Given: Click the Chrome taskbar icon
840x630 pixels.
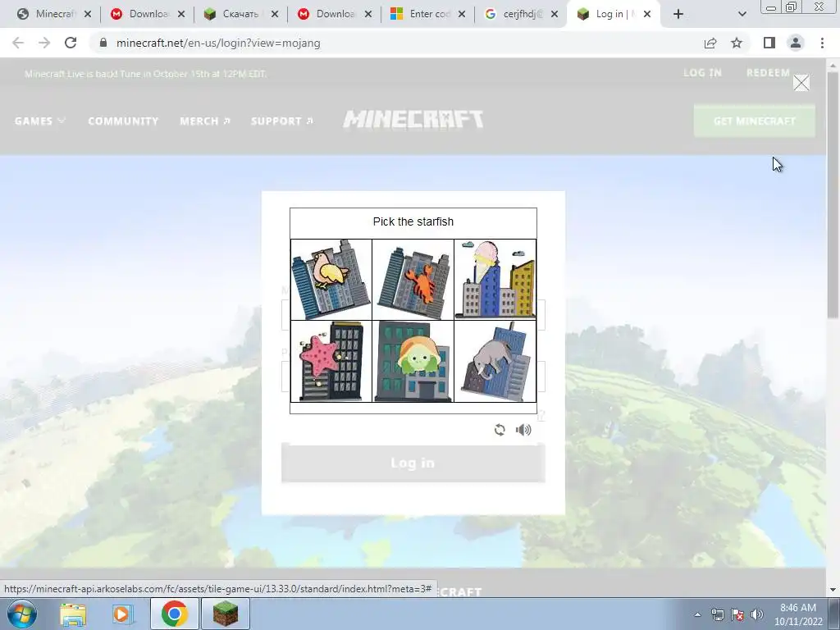Looking at the screenshot, I should click(174, 614).
